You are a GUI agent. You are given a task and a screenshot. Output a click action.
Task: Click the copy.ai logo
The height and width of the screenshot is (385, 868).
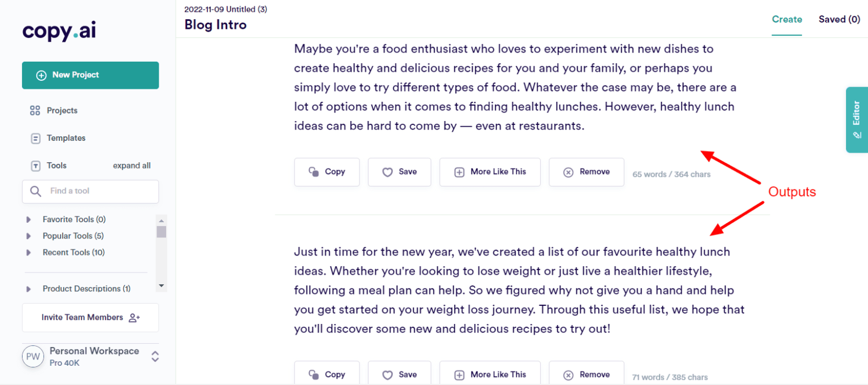58,32
